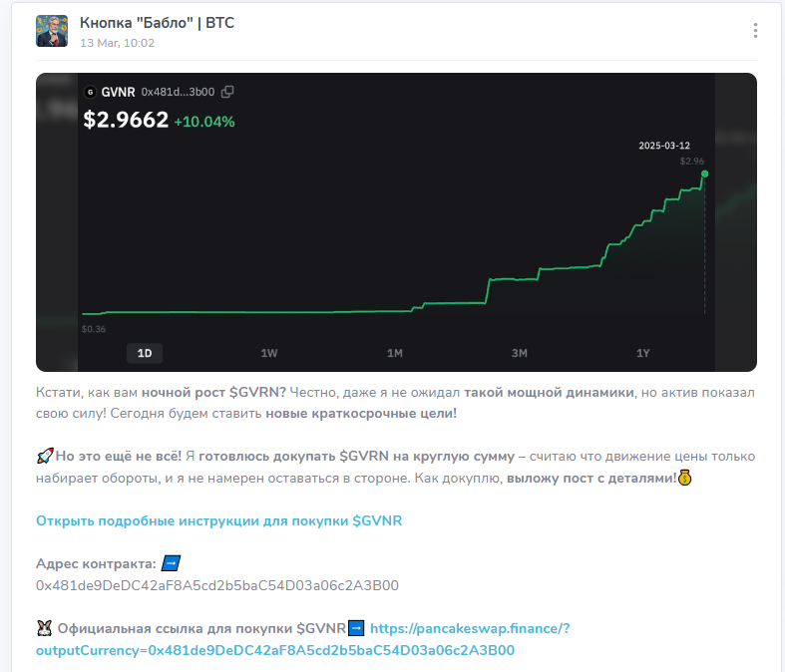
Task: Select the 3M chart range tab
Action: (x=519, y=353)
